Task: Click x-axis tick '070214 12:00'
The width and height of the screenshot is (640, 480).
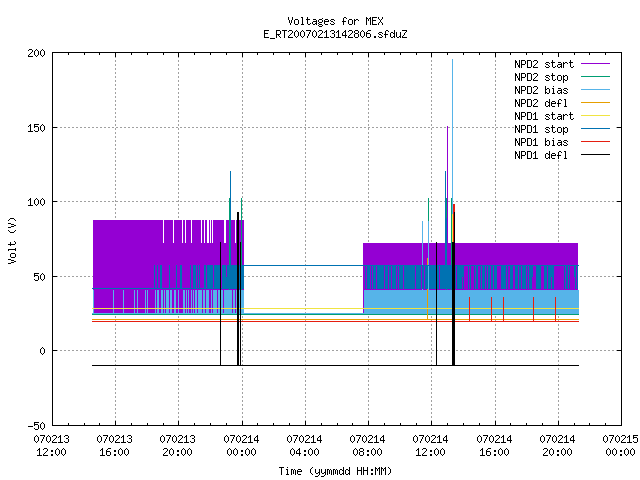Action: [x=431, y=446]
